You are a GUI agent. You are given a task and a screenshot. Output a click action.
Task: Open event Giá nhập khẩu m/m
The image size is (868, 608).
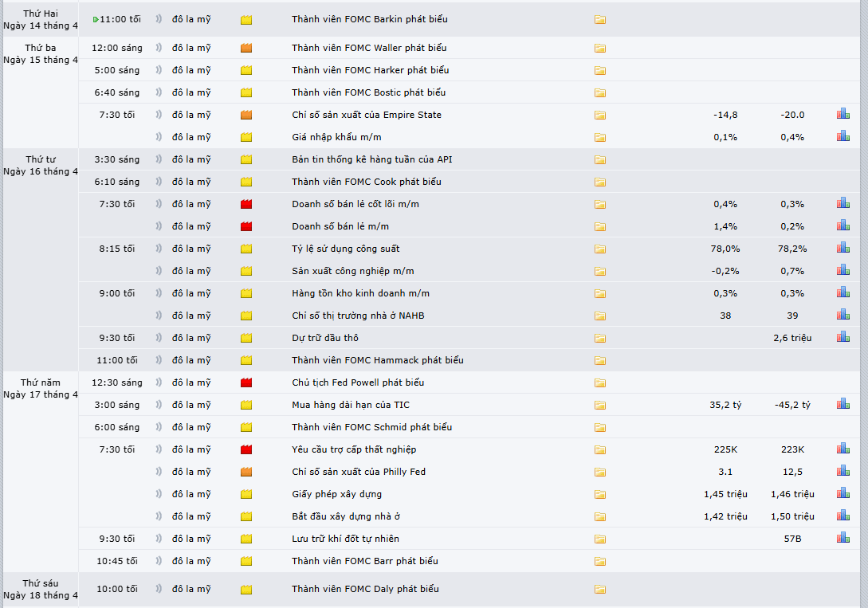point(336,137)
